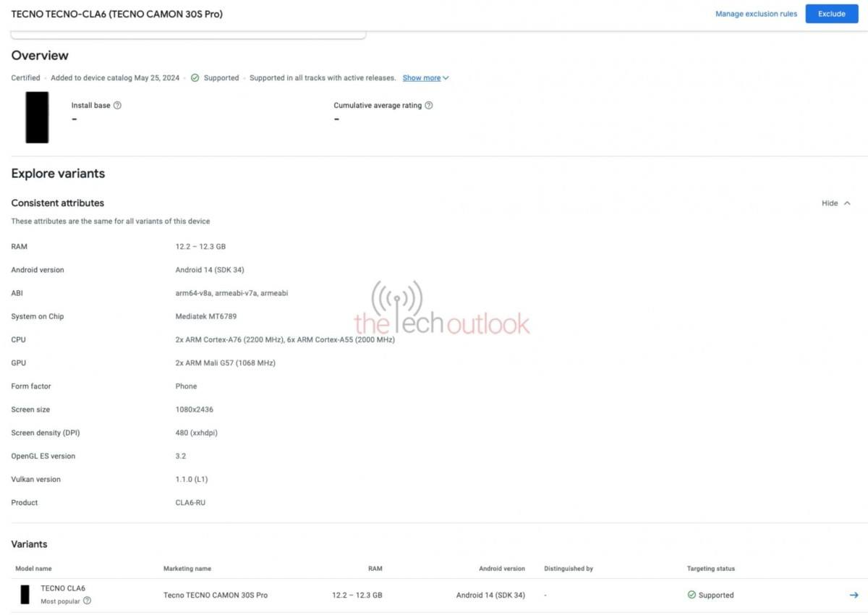Image resolution: width=868 pixels, height=615 pixels.
Task: Click 'CLA6-RU' product value
Action: click(x=190, y=502)
